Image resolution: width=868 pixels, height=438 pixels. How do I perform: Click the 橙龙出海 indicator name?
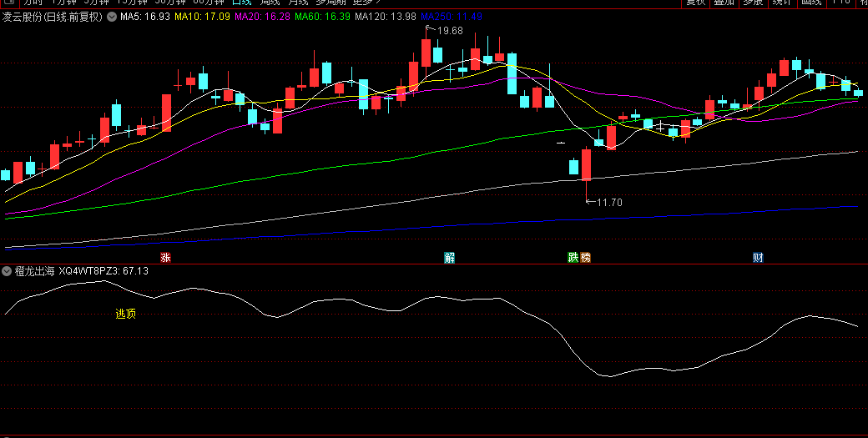(x=35, y=271)
